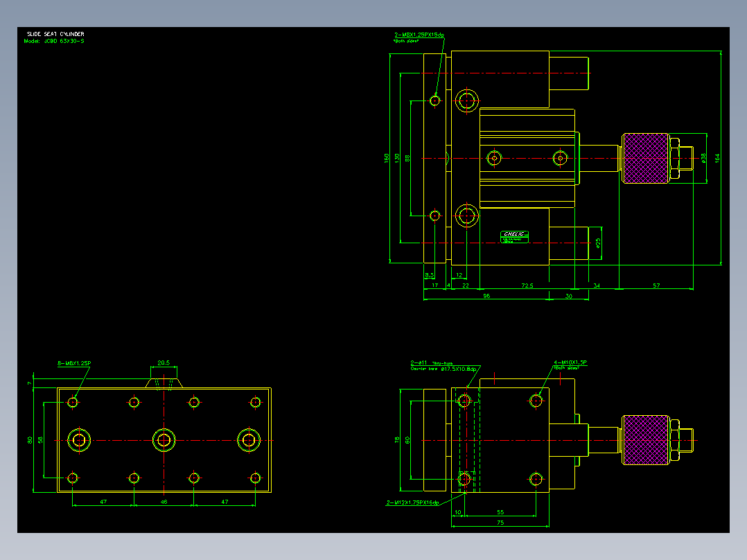Viewport: 747px width, 560px height.
Task: Click the '20.5' dimension text
Action: click(164, 362)
